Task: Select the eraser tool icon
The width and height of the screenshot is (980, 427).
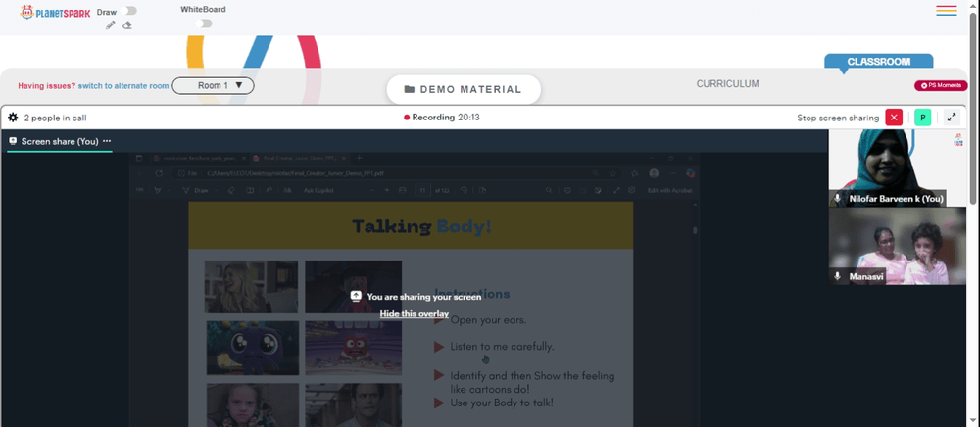Action: click(x=126, y=25)
